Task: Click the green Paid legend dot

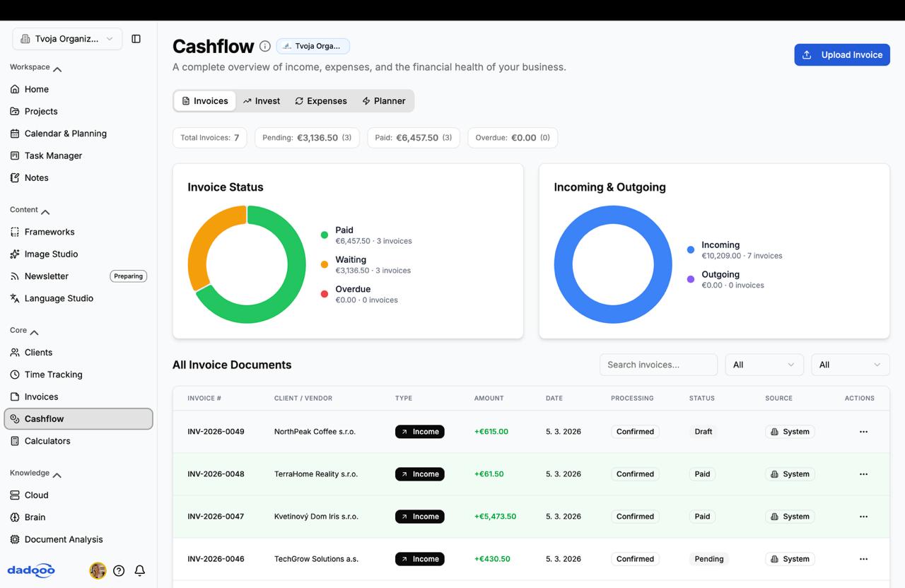Action: [325, 235]
